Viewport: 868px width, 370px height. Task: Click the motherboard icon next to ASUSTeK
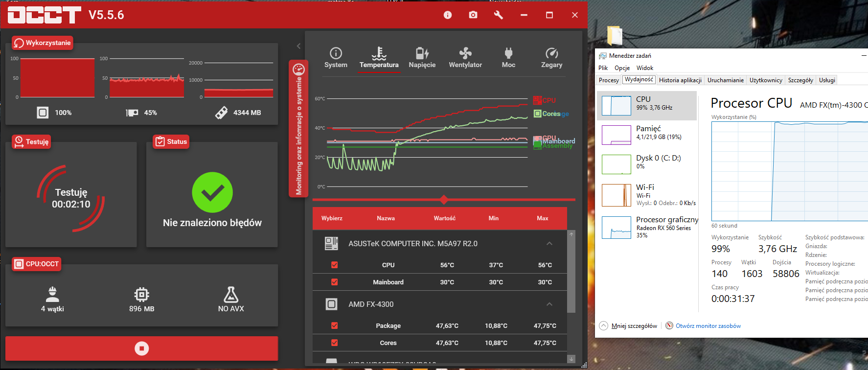click(x=331, y=243)
